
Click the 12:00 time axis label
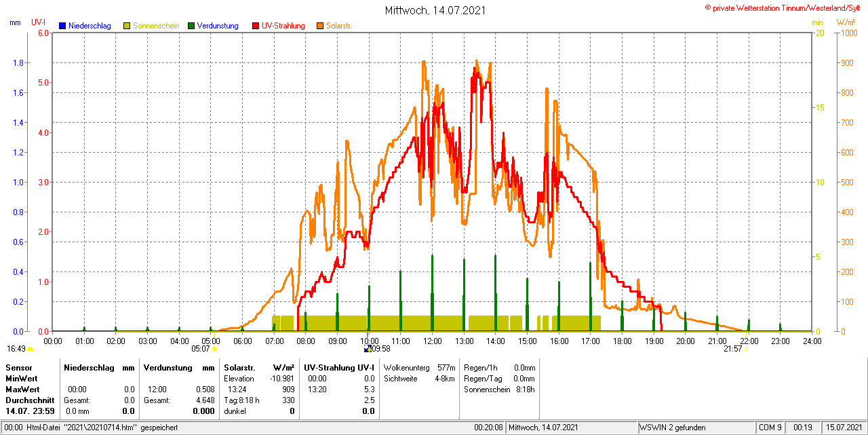(432, 341)
